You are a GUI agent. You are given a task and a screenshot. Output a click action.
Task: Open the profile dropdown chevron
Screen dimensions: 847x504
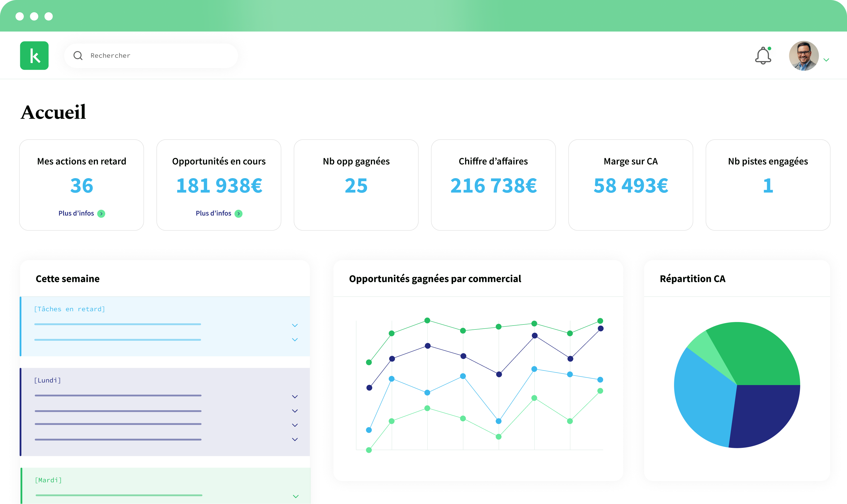pos(826,60)
